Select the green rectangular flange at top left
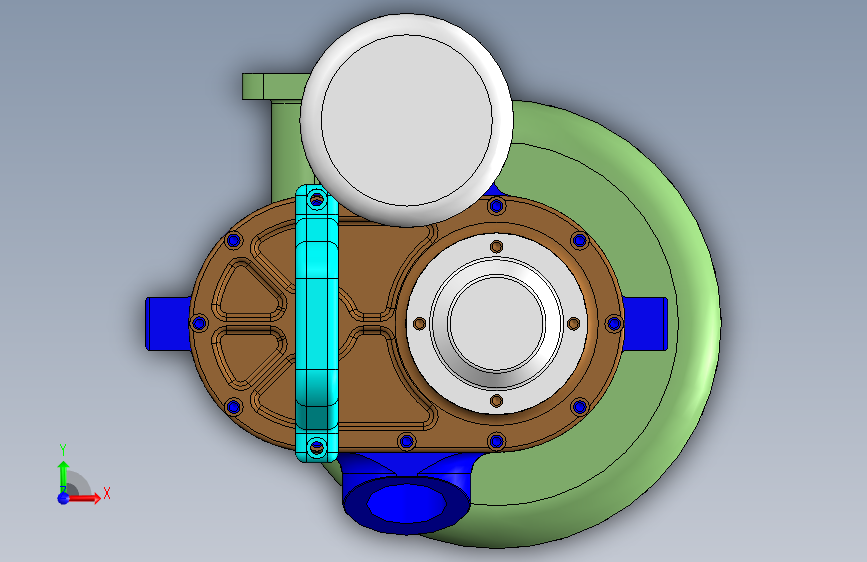The image size is (867, 562). pos(275,86)
